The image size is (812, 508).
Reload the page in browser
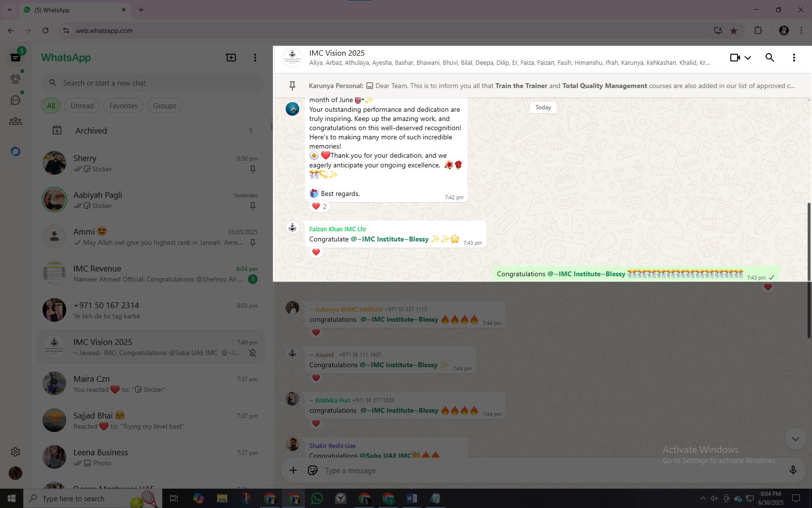pyautogui.click(x=45, y=30)
